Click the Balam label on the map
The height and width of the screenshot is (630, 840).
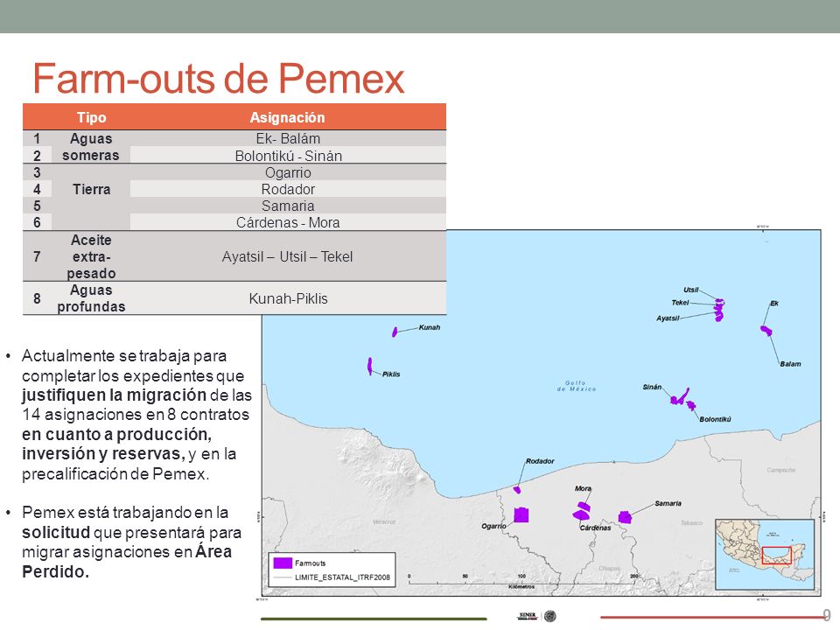click(x=790, y=364)
